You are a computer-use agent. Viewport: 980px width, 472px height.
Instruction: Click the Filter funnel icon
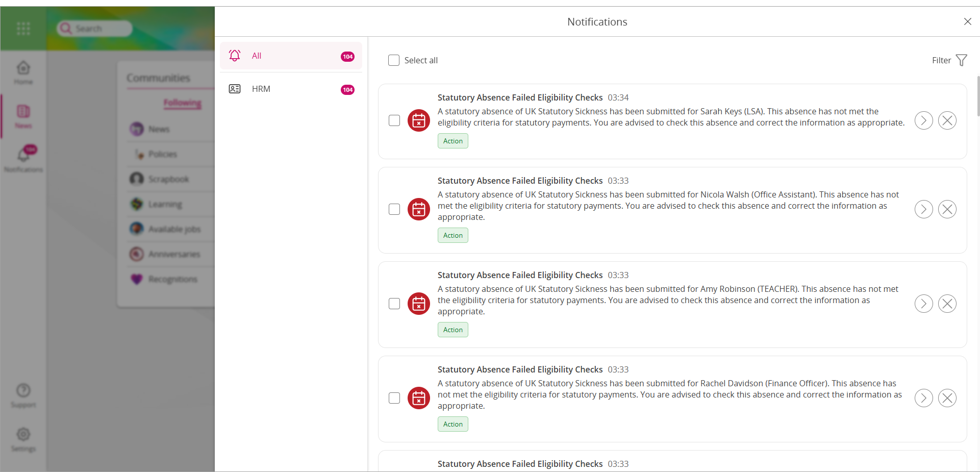click(961, 60)
